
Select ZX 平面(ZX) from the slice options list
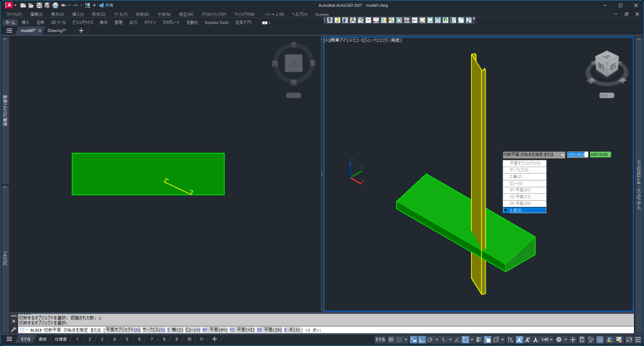(x=520, y=203)
